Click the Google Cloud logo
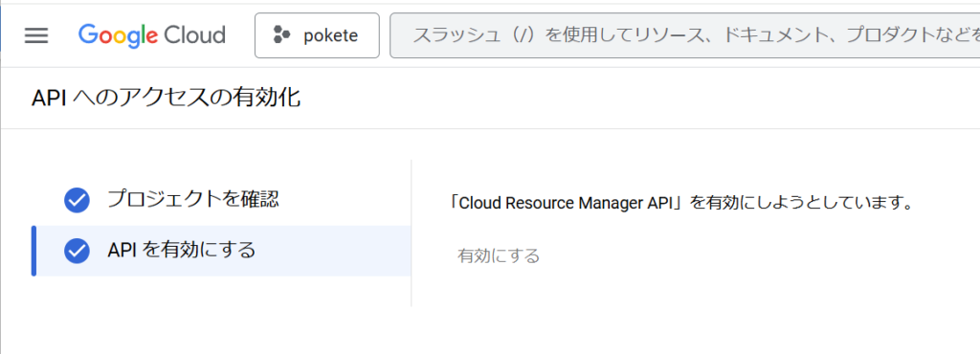Image resolution: width=980 pixels, height=354 pixels. coord(152,35)
